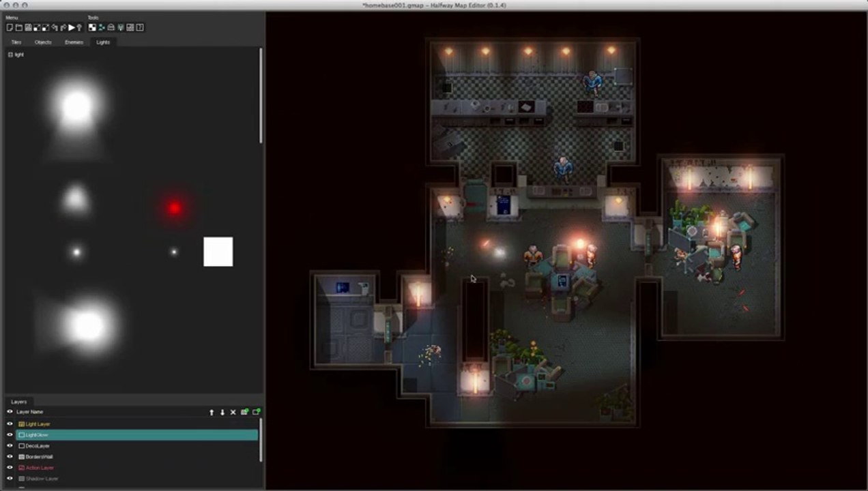Toggle visibility of Light Layer

[10, 424]
